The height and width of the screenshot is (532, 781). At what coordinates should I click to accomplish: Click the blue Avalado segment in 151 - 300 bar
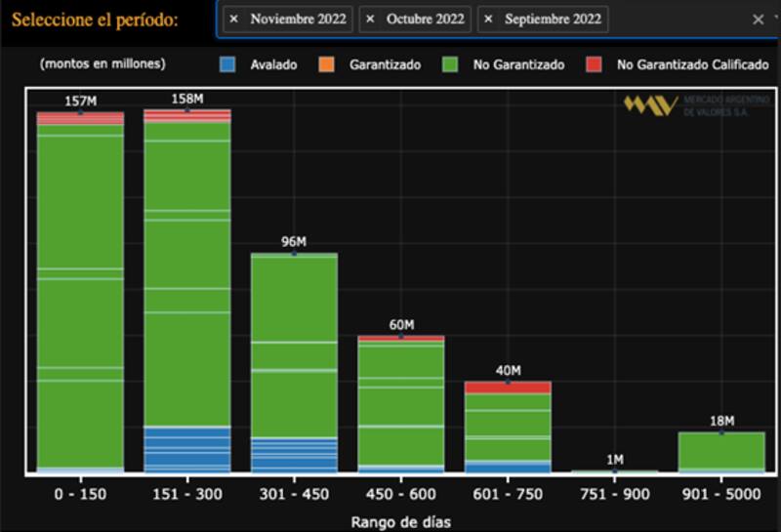187,449
